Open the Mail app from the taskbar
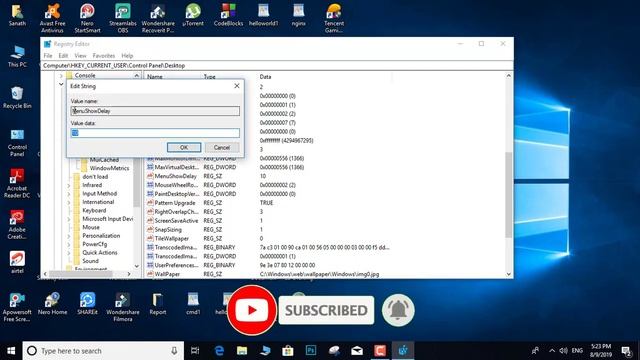640x360 pixels. 357,351
